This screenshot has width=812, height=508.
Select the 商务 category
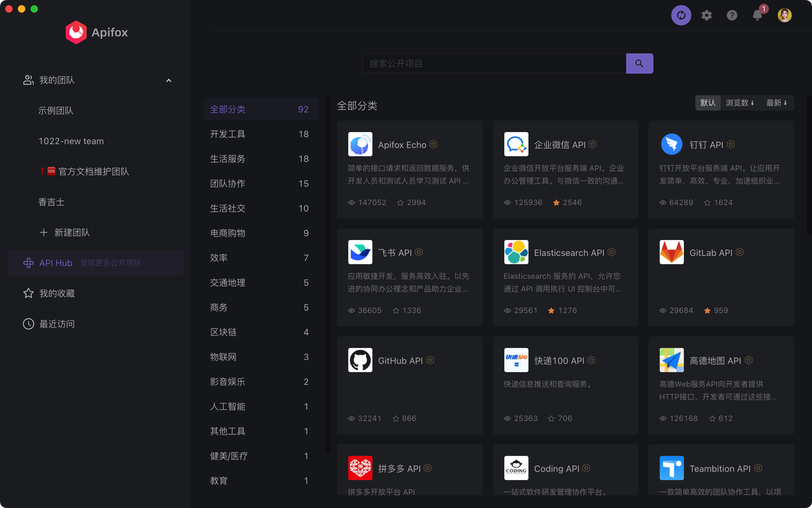click(x=261, y=307)
